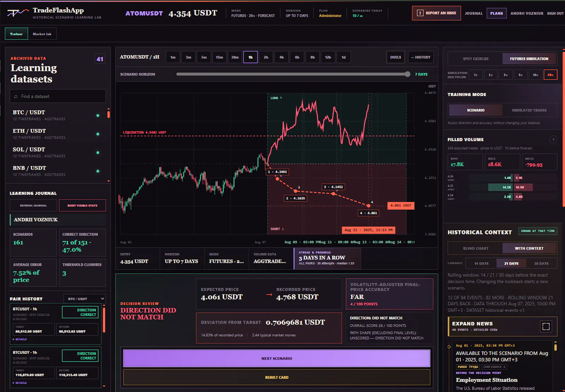The image size is (565, 392).
Task: Click the Confidence A tag
Action: pyautogui.click(x=494, y=367)
